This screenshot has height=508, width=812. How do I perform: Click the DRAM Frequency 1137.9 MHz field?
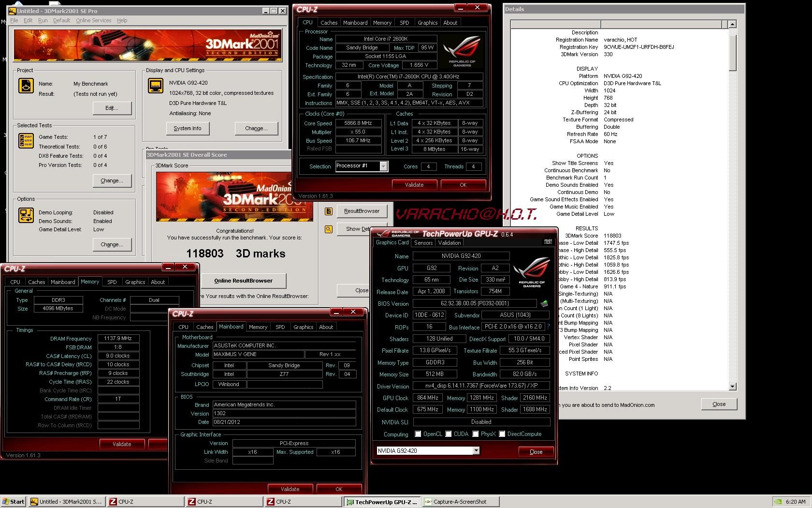point(118,339)
